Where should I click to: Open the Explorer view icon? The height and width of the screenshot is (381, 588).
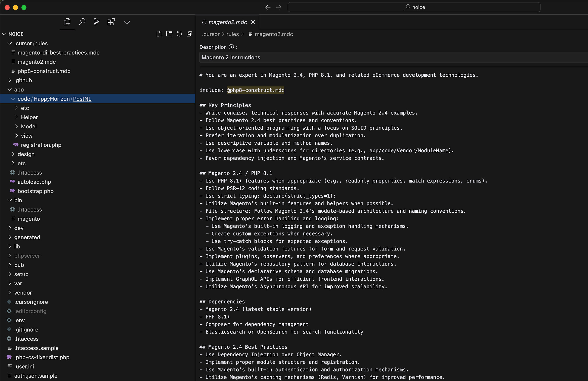pos(67,22)
